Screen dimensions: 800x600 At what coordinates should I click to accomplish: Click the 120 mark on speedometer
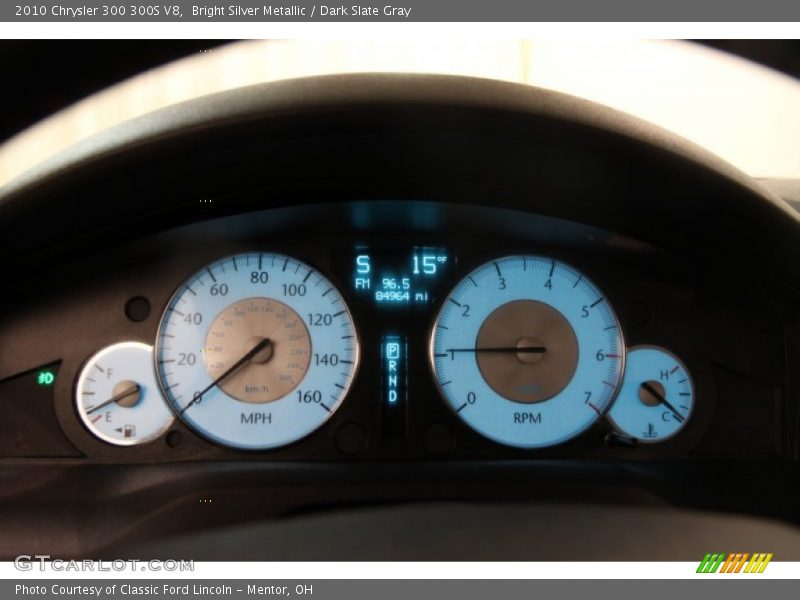pyautogui.click(x=319, y=320)
